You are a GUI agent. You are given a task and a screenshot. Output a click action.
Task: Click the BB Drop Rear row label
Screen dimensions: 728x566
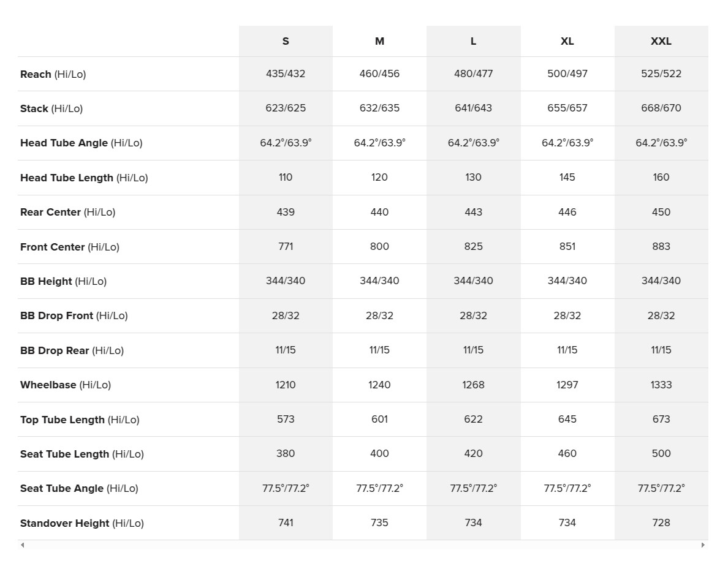pos(72,351)
